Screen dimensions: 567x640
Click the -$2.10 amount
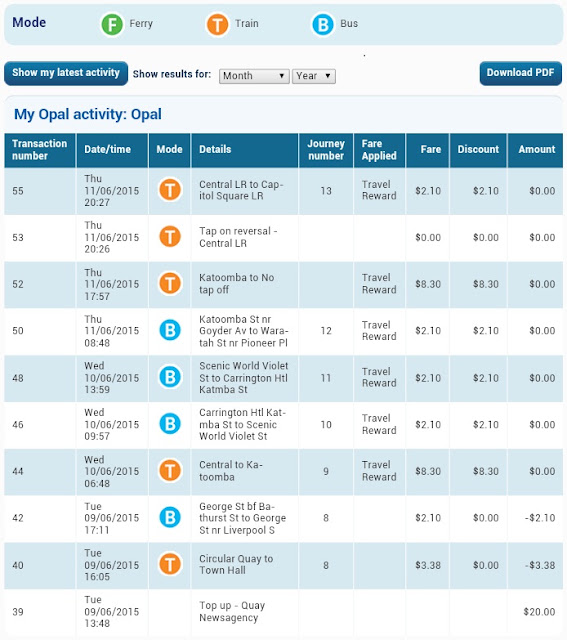click(x=540, y=518)
